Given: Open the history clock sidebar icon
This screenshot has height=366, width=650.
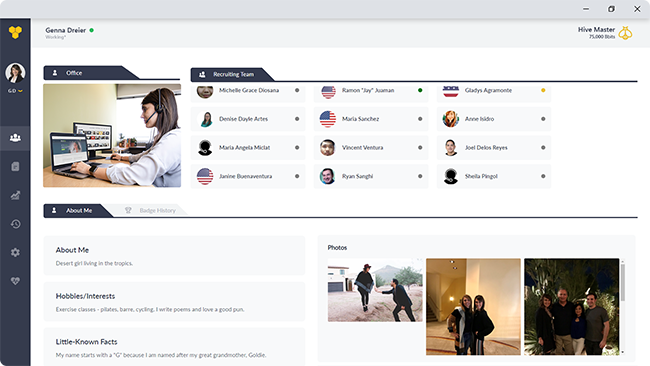Looking at the screenshot, I should [x=15, y=224].
